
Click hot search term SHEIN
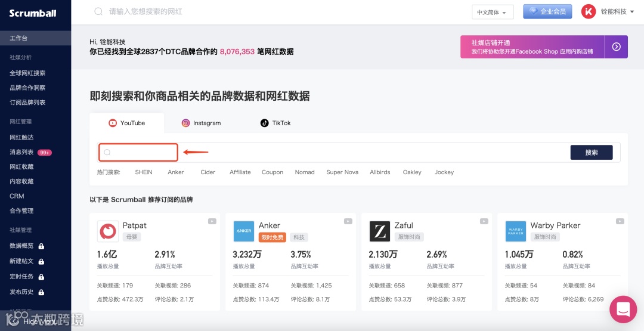(x=144, y=172)
